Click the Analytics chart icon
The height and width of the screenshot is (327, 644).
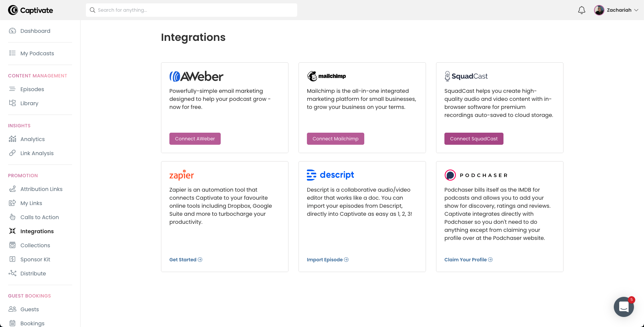tap(12, 139)
